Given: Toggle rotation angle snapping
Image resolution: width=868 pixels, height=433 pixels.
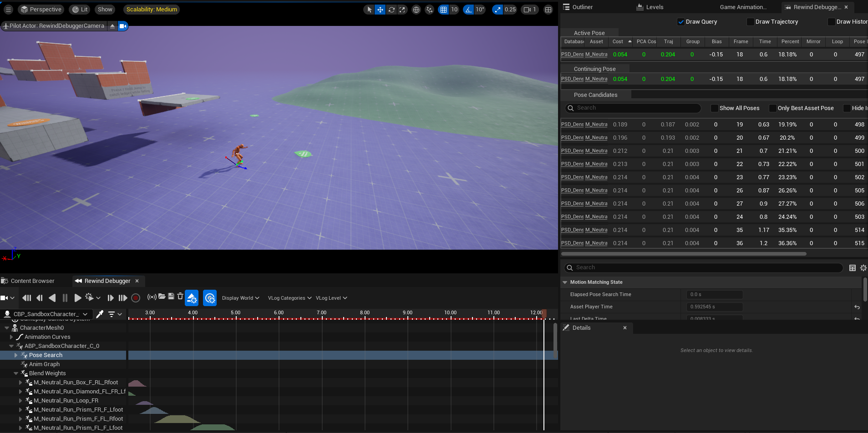Looking at the screenshot, I should [x=469, y=10].
